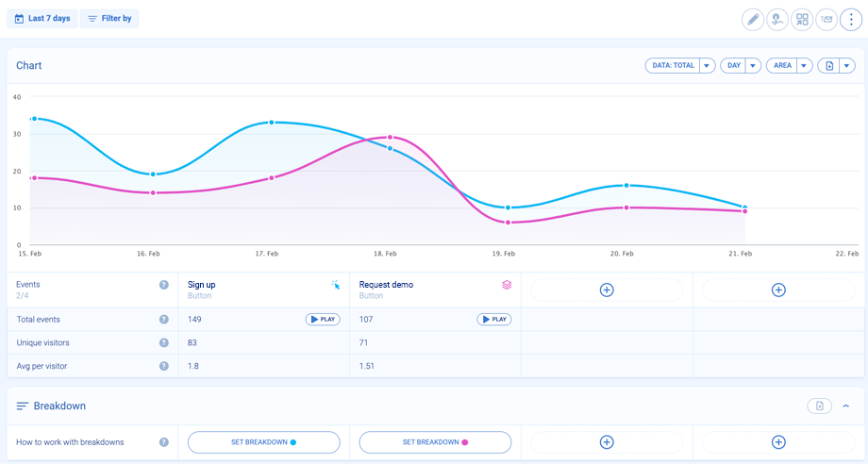Click help icon next to Total events
This screenshot has height=464, width=868.
164,319
